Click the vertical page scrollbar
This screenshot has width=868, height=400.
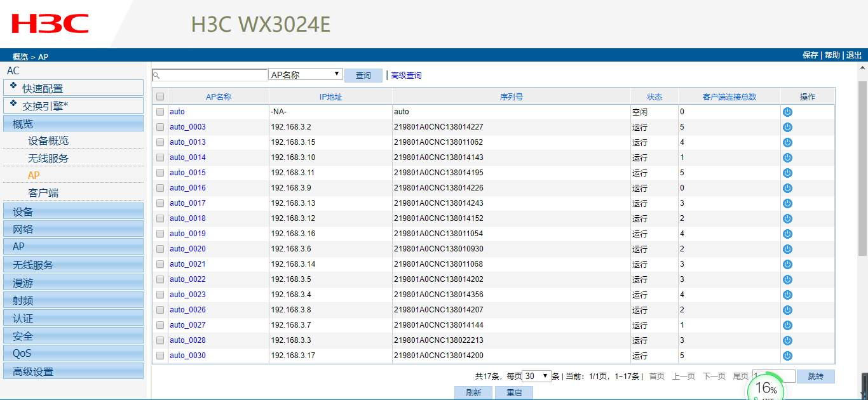click(x=862, y=168)
